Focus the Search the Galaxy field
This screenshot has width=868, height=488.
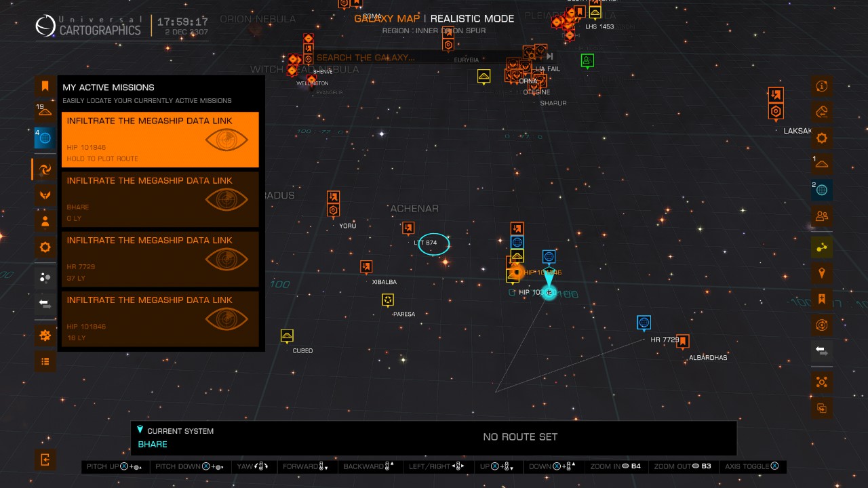click(x=420, y=58)
